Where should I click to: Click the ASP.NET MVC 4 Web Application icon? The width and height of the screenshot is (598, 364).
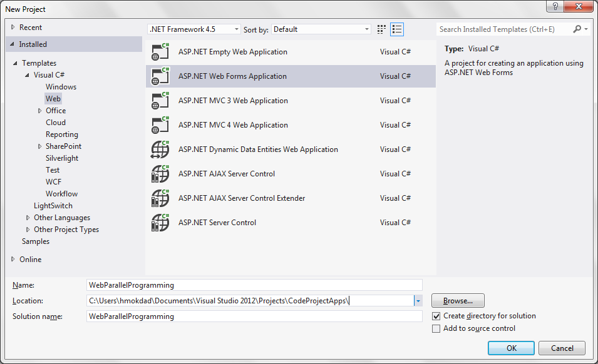160,125
